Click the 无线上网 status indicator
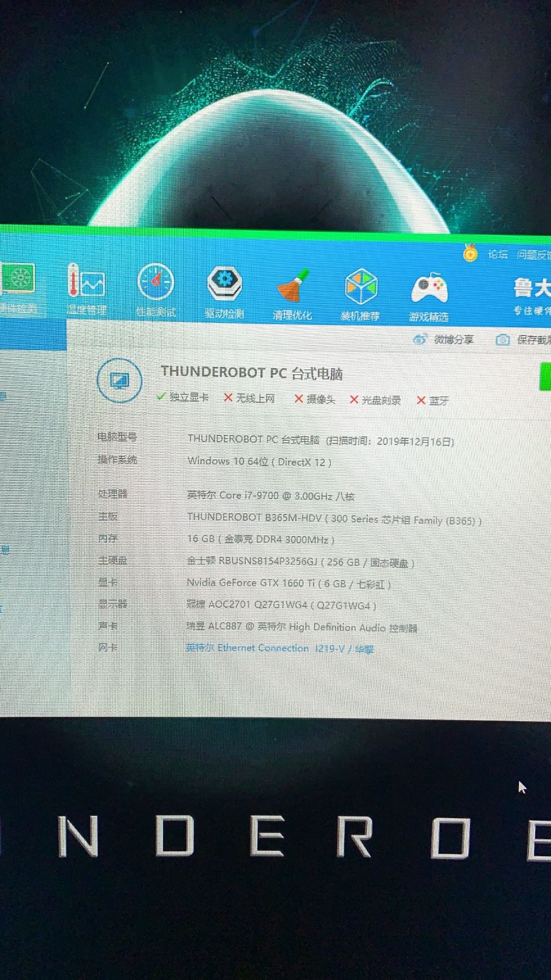The width and height of the screenshot is (551, 980). tap(249, 398)
